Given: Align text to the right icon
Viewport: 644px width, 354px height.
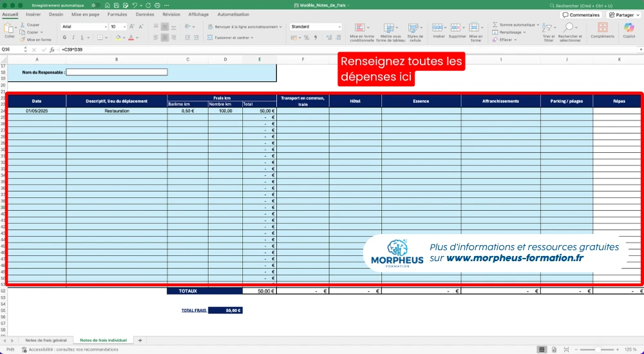Looking at the screenshot, I should click(174, 37).
